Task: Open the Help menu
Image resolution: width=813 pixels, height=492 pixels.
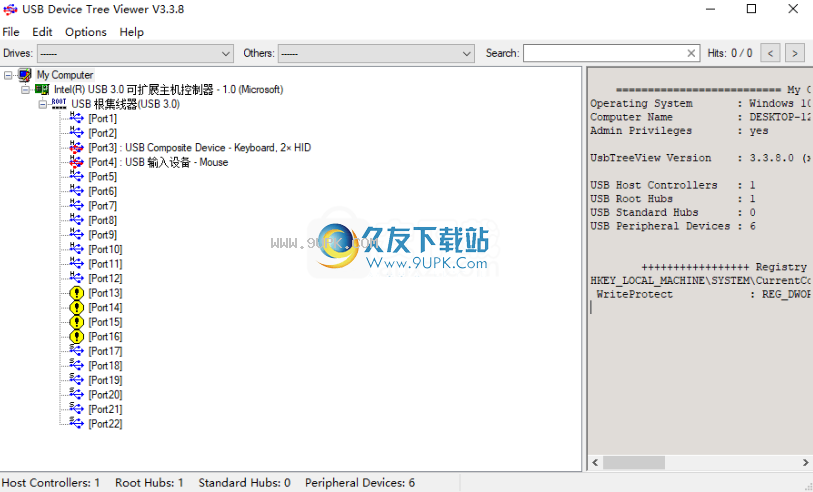Action: pos(132,32)
